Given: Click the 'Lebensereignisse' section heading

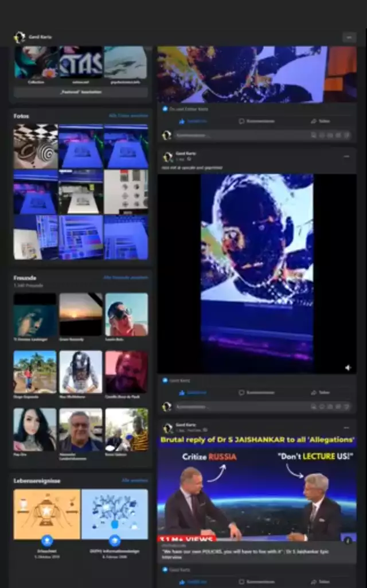Looking at the screenshot, I should pyautogui.click(x=37, y=481).
